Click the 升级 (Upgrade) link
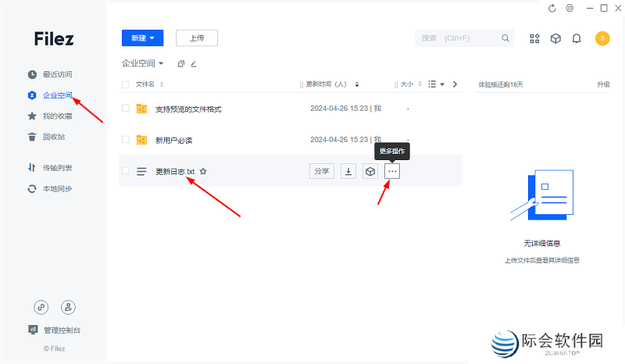This screenshot has width=625, height=364. click(603, 84)
